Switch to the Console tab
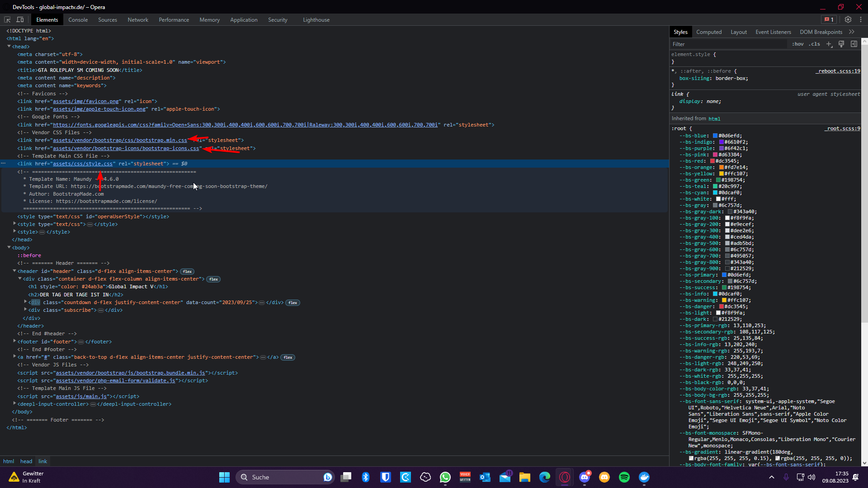The height and width of the screenshot is (488, 868). click(x=78, y=20)
